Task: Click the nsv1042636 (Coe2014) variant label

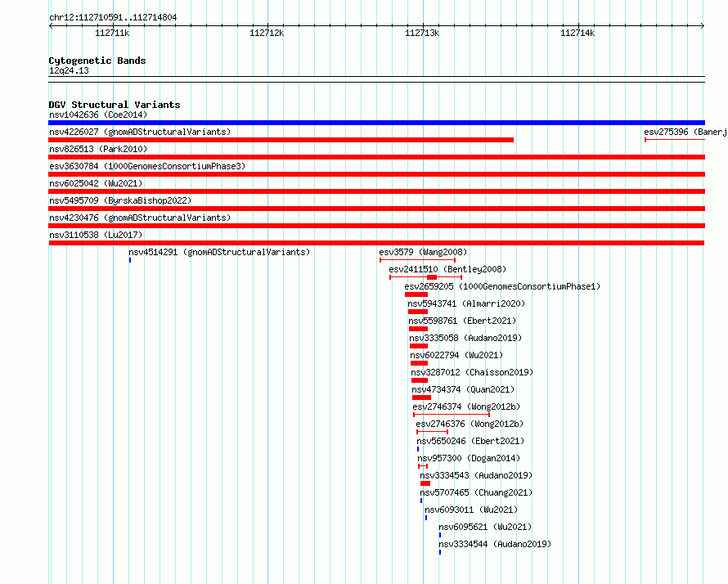Action: click(x=98, y=115)
